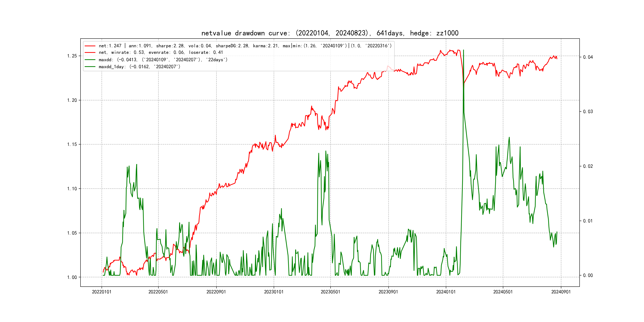Screen dimensions: 644x322
Task: Click the green legend line beside maxdd_1day
Action: tap(90, 67)
